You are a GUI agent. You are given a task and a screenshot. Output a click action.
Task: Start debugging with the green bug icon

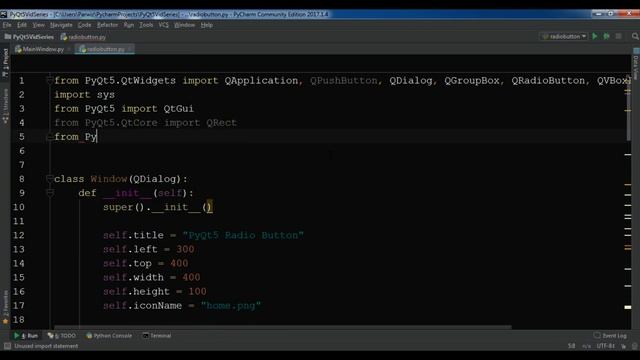pos(607,36)
